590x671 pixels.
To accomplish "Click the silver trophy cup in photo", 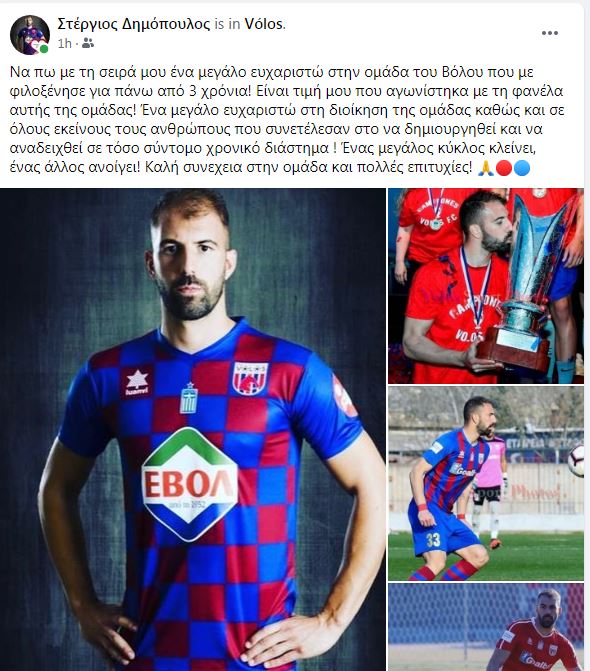I will pos(531,282).
